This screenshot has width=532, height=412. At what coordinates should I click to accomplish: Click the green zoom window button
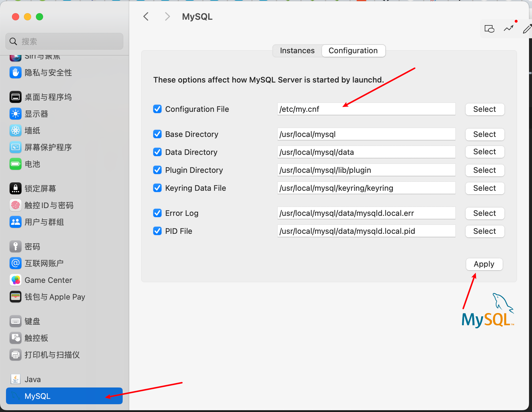(39, 17)
